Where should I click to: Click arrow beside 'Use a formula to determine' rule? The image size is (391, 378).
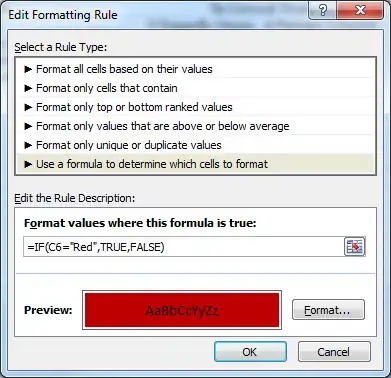28,164
